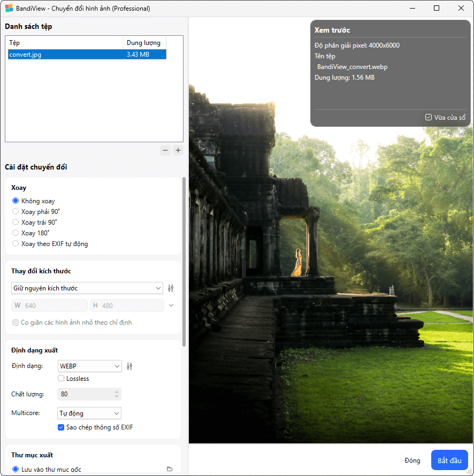Toggle Sao chép thông số EXIF checkbox
This screenshot has height=476, width=474.
click(62, 427)
